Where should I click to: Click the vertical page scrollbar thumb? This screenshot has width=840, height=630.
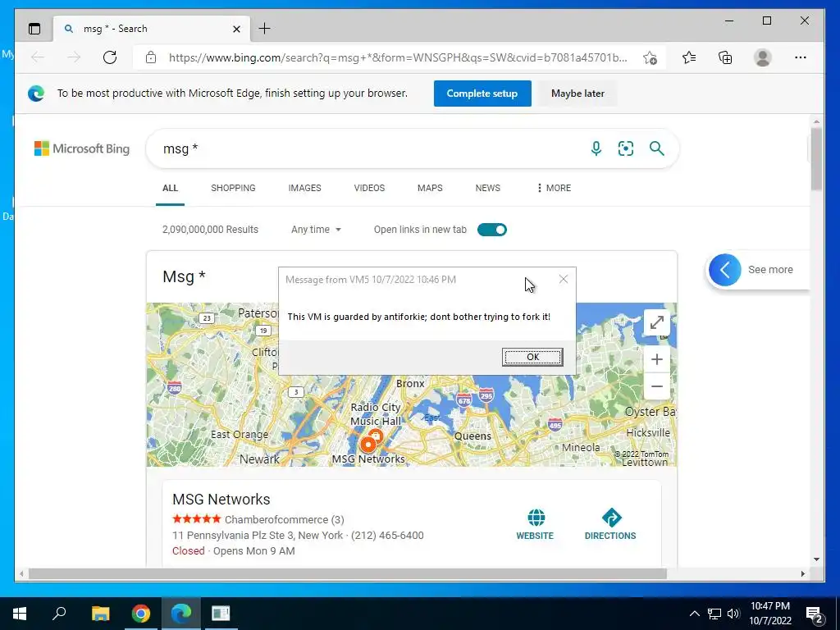816,159
